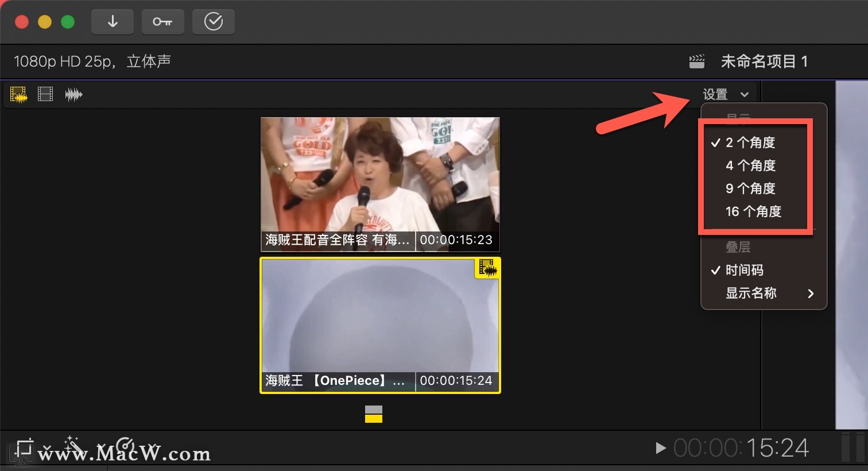Screen dimensions: 868x471
Task: Toggle the 时间码 overlay option
Action: click(764, 270)
